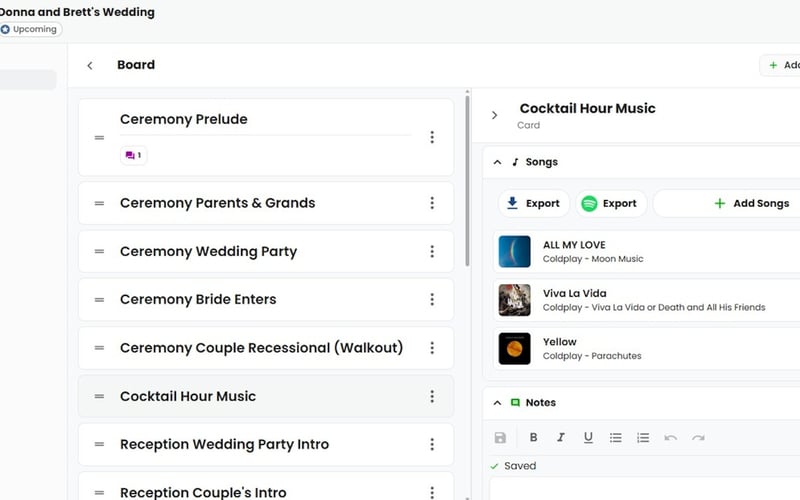Click inside the Notes text area

click(x=645, y=489)
